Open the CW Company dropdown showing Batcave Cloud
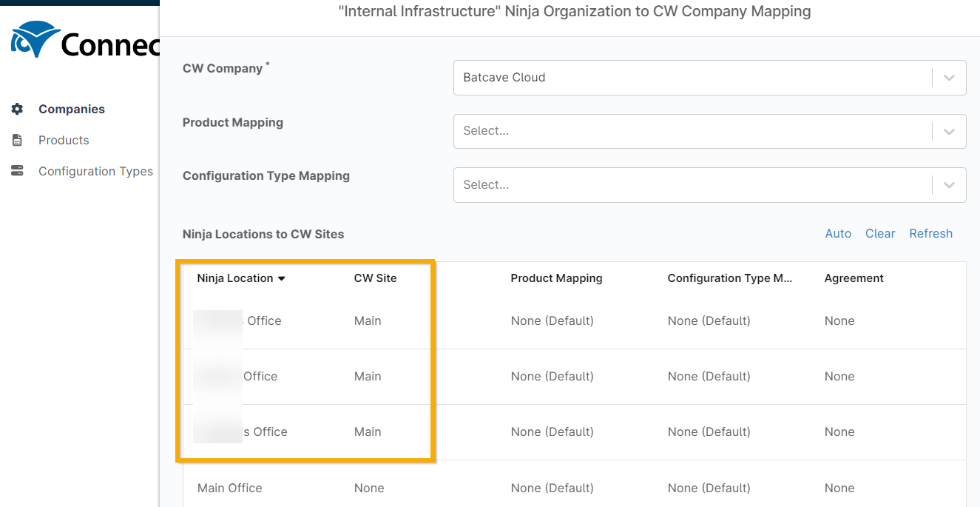The width and height of the screenshot is (980, 507). click(x=709, y=78)
